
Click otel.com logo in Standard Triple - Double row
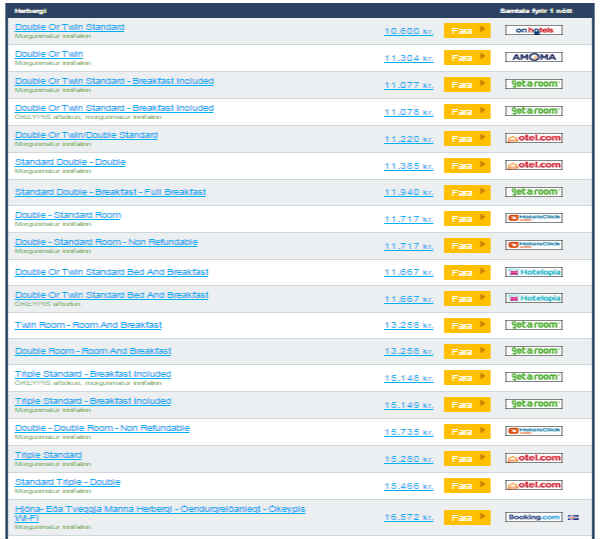pyautogui.click(x=534, y=485)
